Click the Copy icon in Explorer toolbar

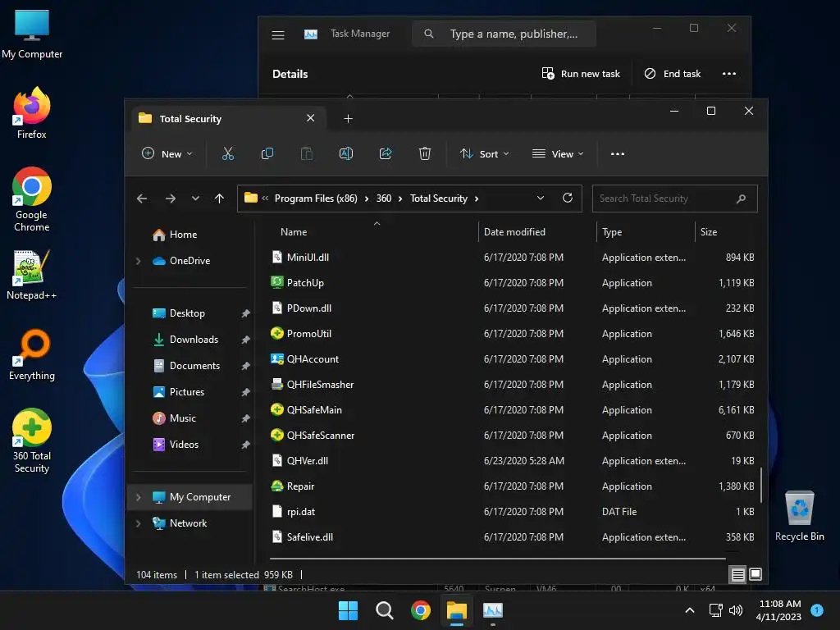267,153
